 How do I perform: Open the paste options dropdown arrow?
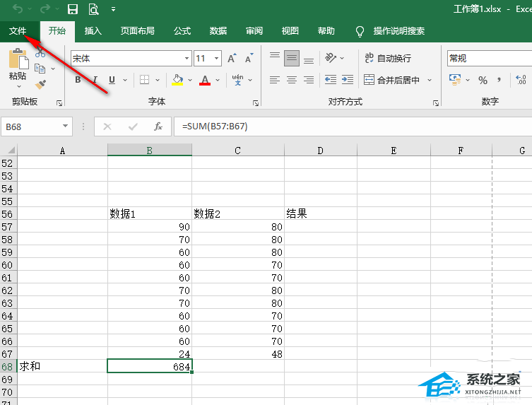(18, 86)
